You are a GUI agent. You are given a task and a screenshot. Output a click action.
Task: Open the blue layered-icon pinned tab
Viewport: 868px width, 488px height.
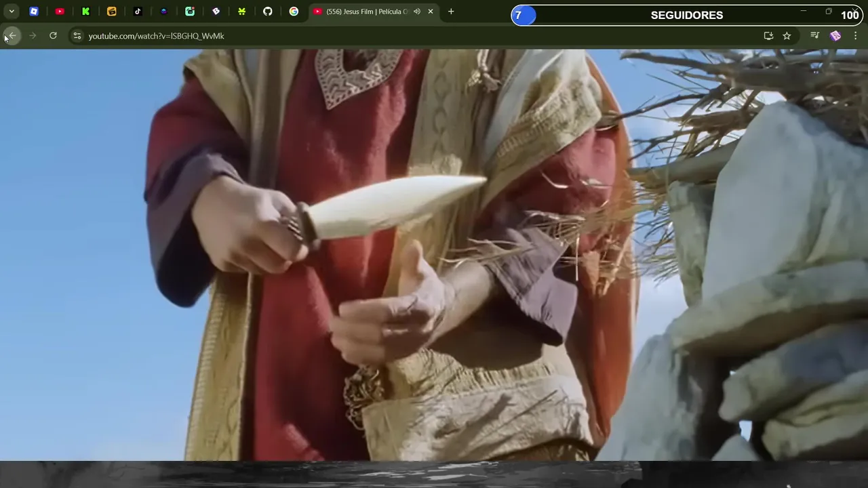pos(164,12)
